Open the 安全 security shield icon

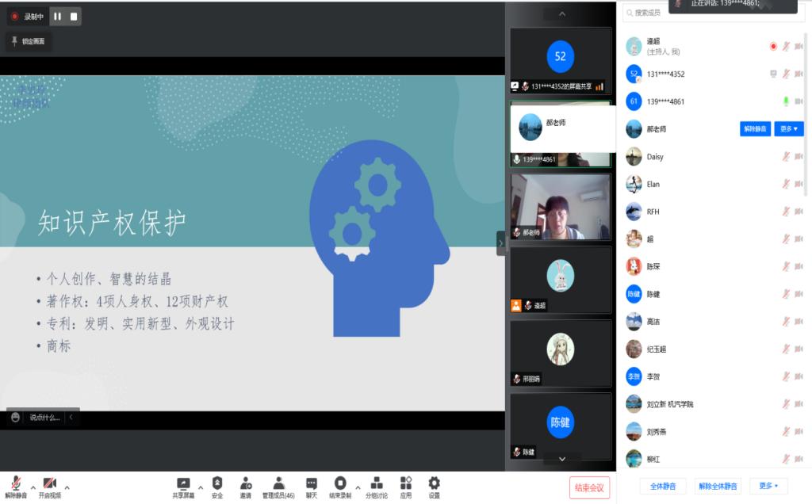(217, 483)
